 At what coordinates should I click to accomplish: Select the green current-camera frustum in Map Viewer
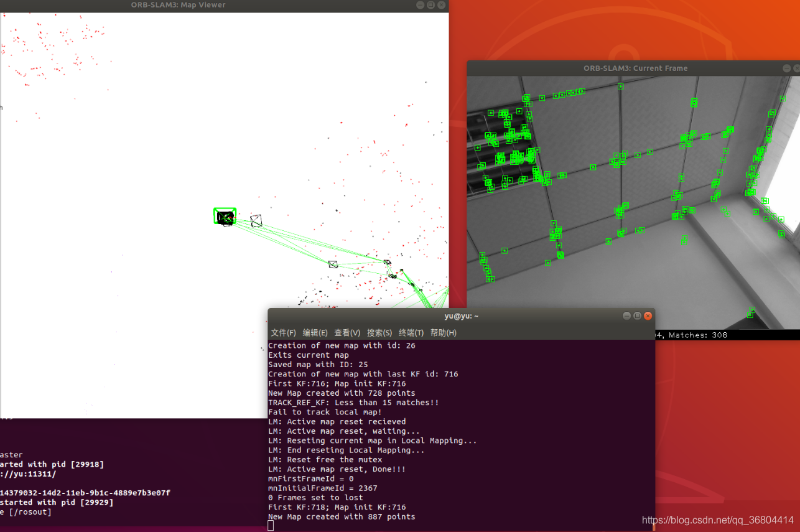pos(225,216)
